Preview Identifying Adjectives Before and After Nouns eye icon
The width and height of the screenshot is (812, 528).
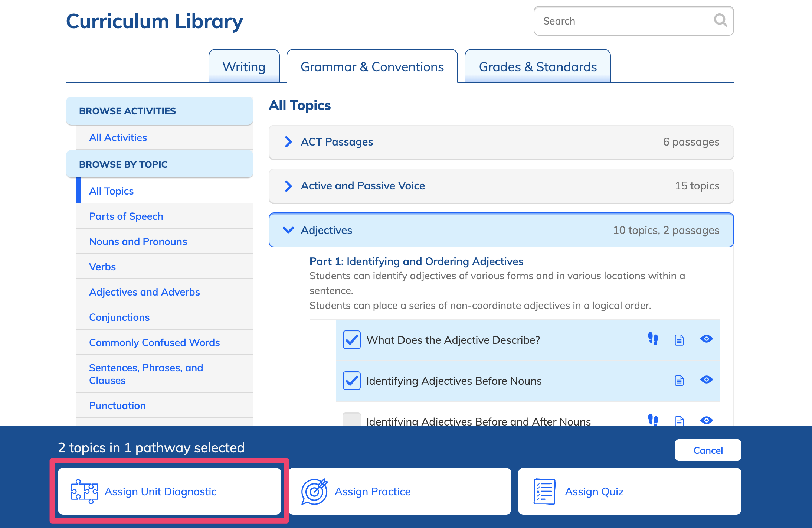[x=707, y=420]
